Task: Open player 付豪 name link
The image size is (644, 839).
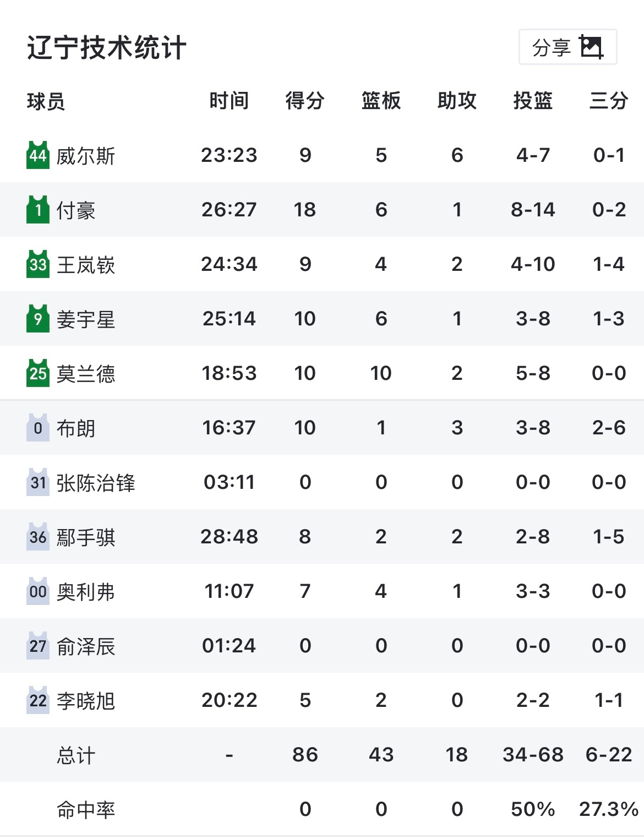Action: pyautogui.click(x=76, y=211)
